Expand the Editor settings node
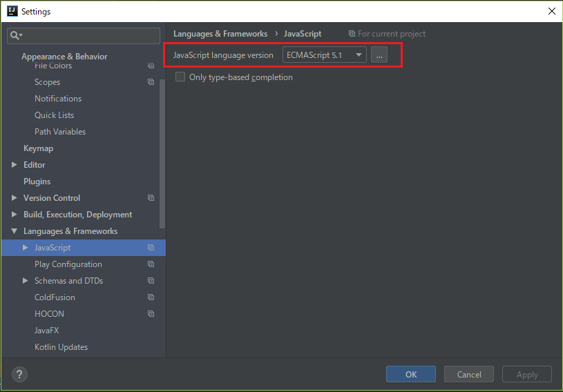The image size is (563, 392). pos(14,165)
